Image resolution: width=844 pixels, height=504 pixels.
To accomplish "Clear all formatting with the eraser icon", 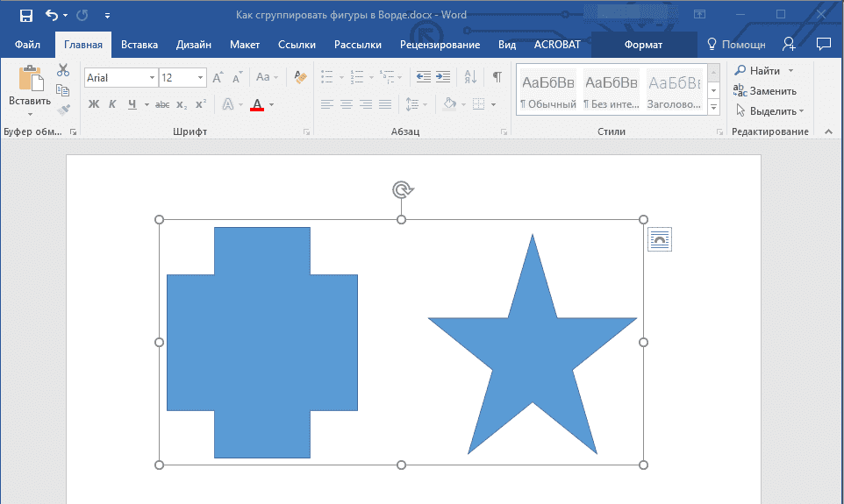I will 301,78.
